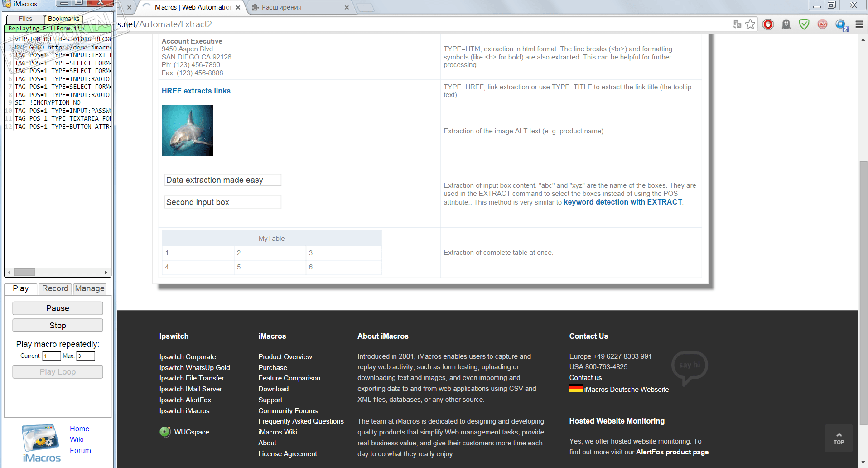Bookmark this page with the star icon

tap(751, 24)
